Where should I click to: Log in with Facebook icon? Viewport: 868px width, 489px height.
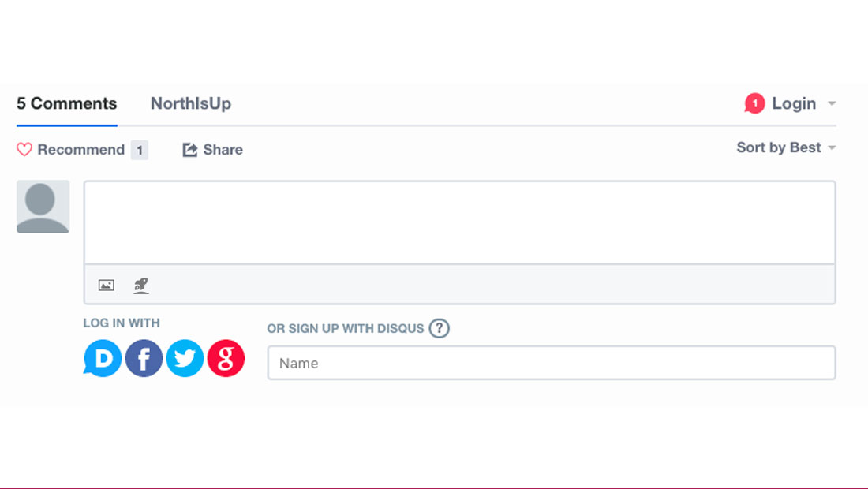point(144,358)
